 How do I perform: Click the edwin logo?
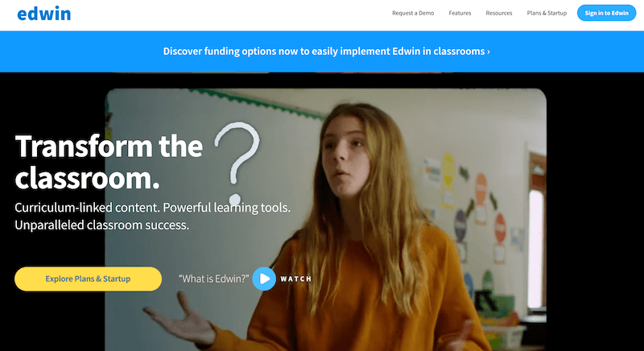click(44, 14)
